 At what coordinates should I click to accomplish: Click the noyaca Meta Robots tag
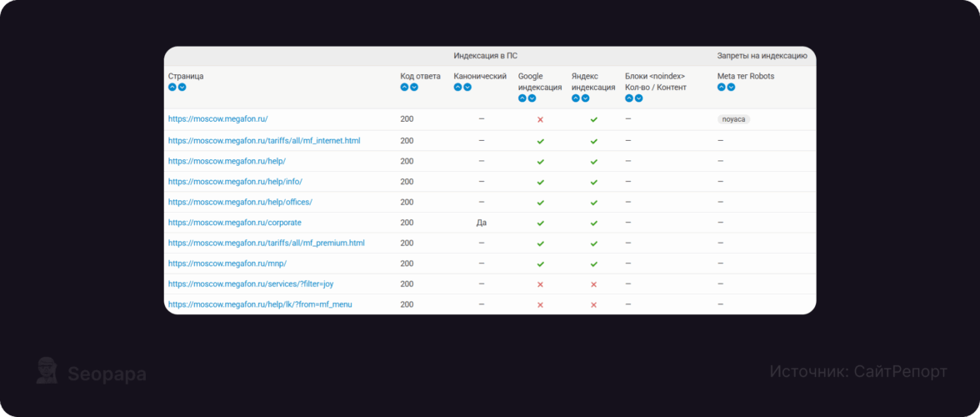click(x=733, y=119)
